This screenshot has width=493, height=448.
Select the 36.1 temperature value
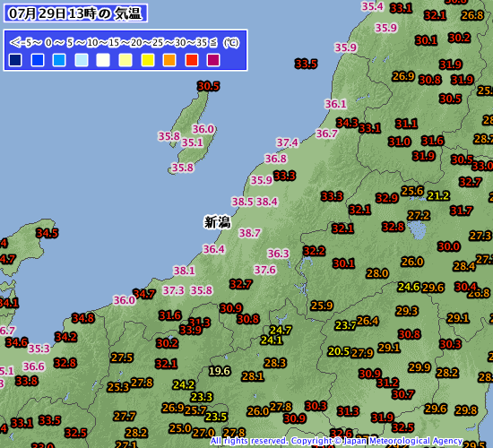click(335, 104)
